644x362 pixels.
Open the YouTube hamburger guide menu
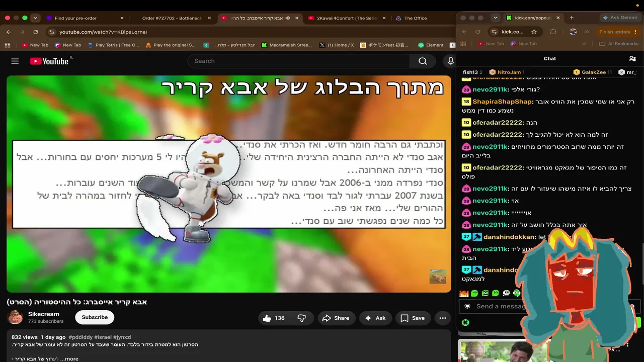[x=15, y=61]
